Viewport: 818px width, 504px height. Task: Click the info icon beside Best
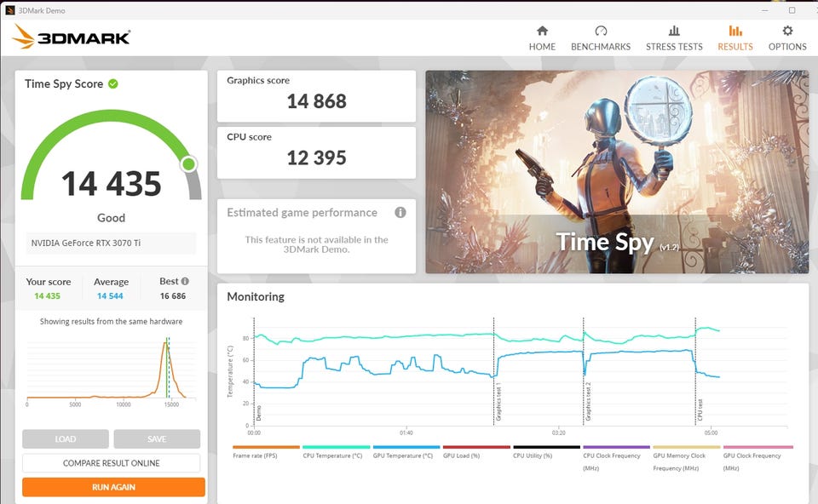(x=185, y=281)
